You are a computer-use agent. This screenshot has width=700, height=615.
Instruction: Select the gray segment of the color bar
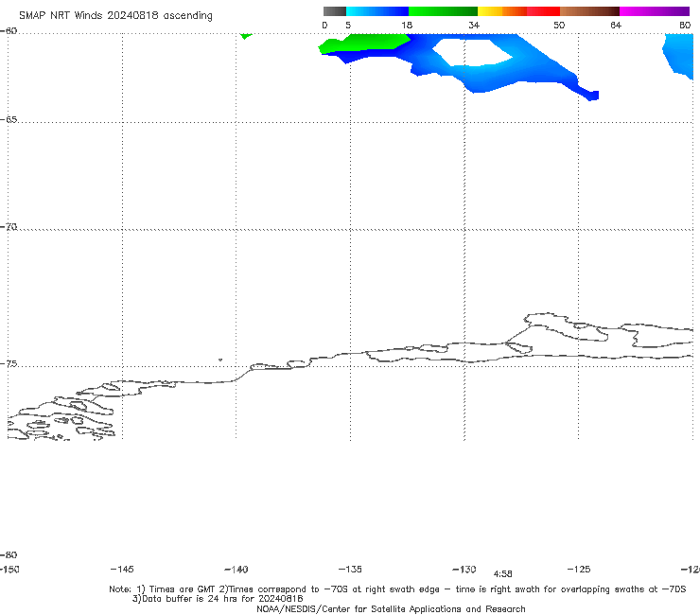pos(334,11)
